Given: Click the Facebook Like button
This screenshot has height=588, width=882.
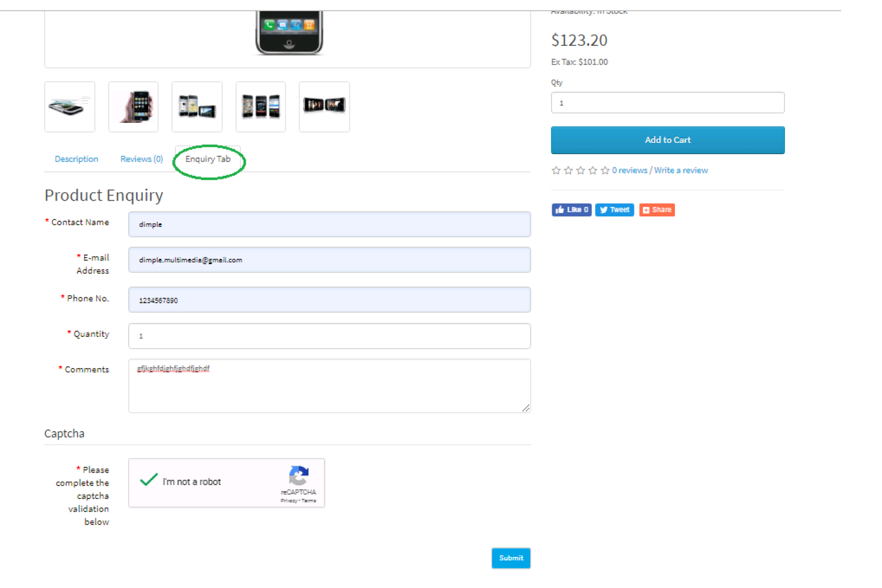Looking at the screenshot, I should (x=571, y=209).
